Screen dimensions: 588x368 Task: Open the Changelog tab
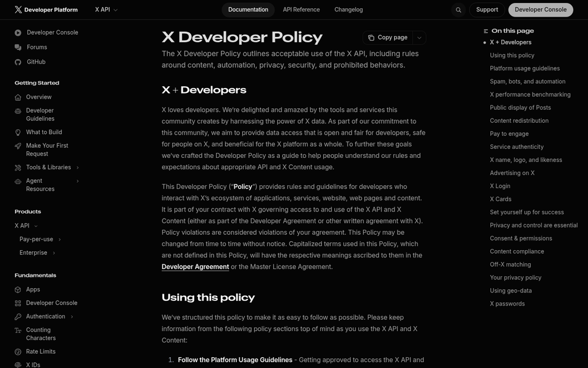pyautogui.click(x=349, y=10)
